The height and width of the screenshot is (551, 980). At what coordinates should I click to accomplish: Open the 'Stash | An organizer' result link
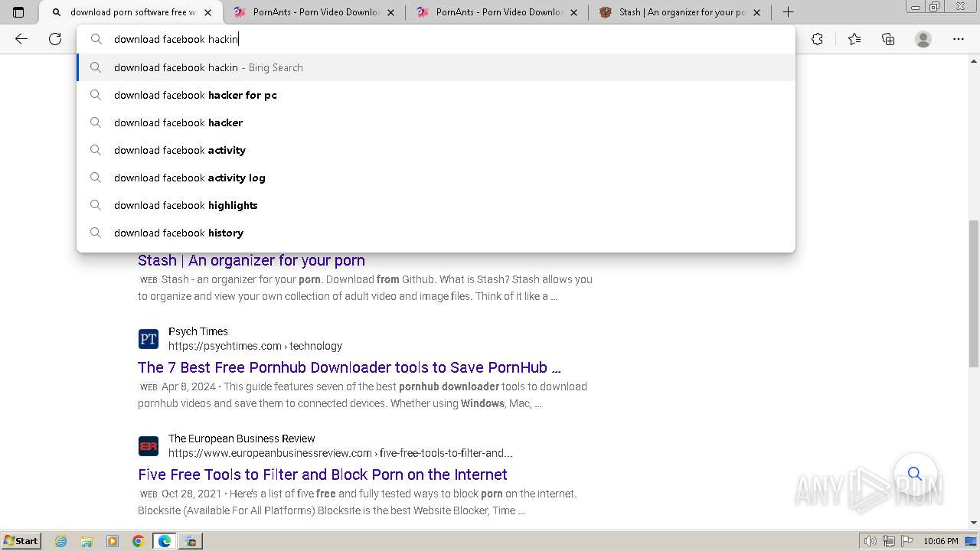coord(251,260)
